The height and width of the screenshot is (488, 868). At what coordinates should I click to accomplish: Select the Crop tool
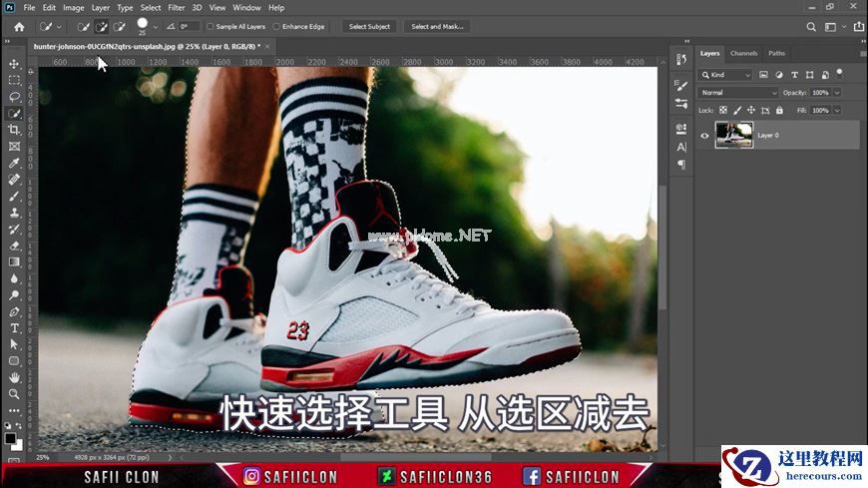coord(14,130)
